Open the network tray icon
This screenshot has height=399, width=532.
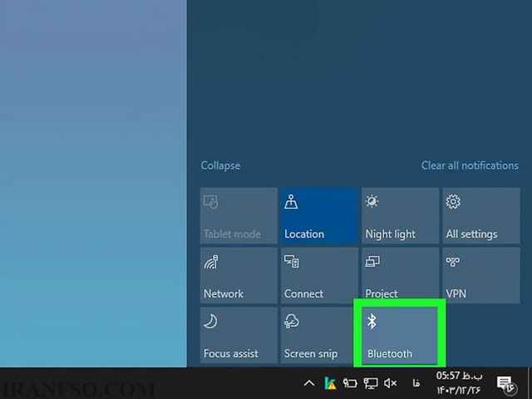[371, 383]
